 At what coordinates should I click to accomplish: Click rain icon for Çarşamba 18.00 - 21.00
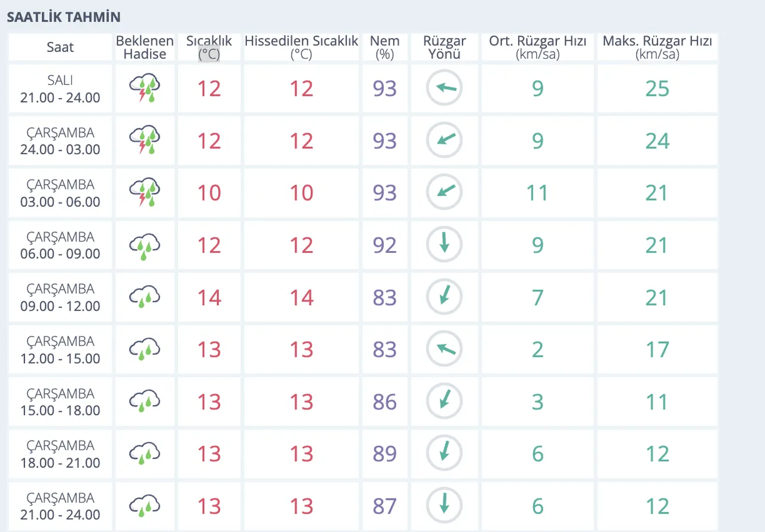(145, 454)
